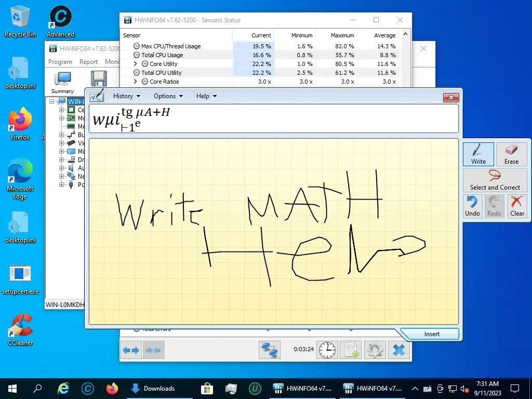Select the Max CPU/Thread Usage row
The image size is (532, 399).
(260, 46)
